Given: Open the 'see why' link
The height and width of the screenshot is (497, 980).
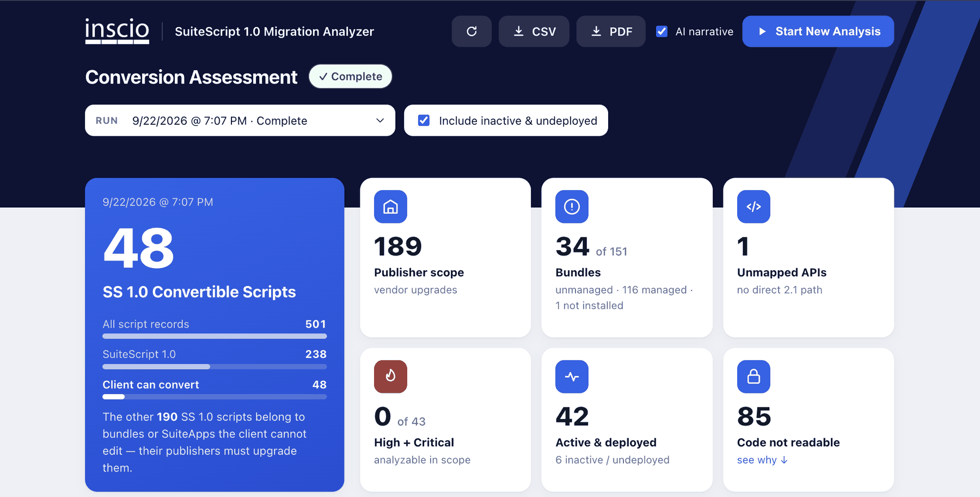Looking at the screenshot, I should (x=762, y=460).
